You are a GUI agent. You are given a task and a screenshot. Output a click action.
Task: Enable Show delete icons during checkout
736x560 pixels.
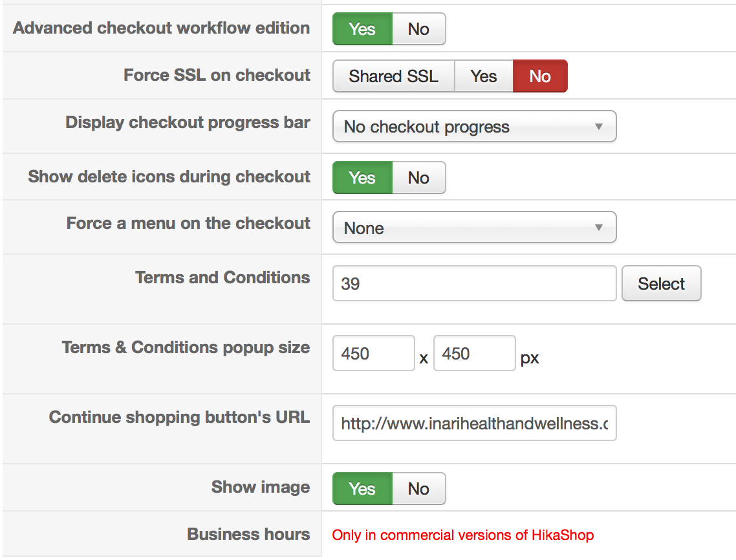[362, 178]
